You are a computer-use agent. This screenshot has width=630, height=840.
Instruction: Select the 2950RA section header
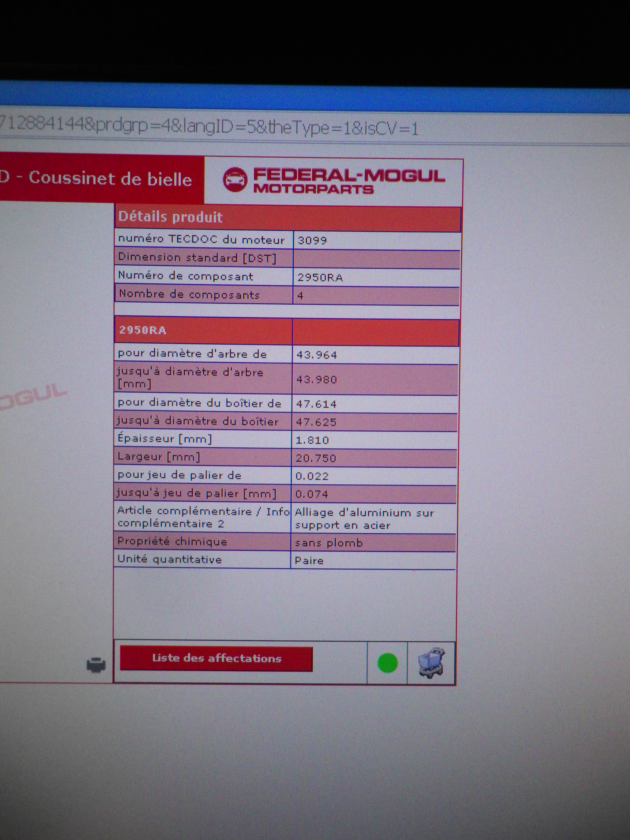point(143,330)
